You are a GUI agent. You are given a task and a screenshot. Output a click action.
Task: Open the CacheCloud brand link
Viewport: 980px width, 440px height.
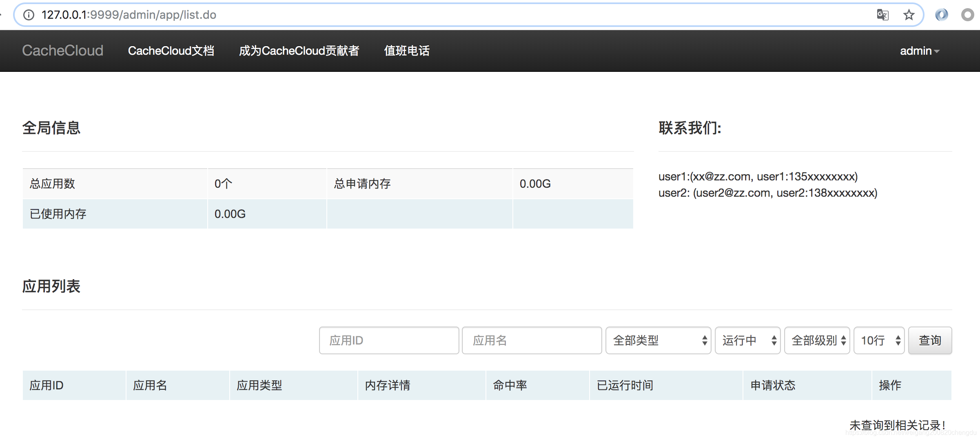click(62, 51)
